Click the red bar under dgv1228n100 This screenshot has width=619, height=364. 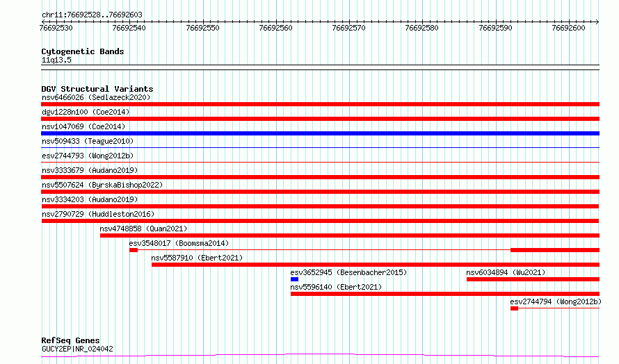(x=320, y=119)
